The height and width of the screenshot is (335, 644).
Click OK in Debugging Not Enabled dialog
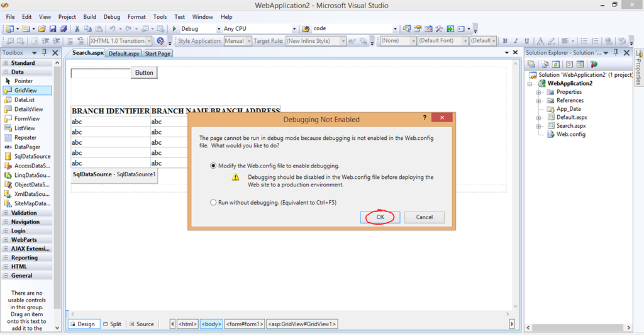pos(380,217)
